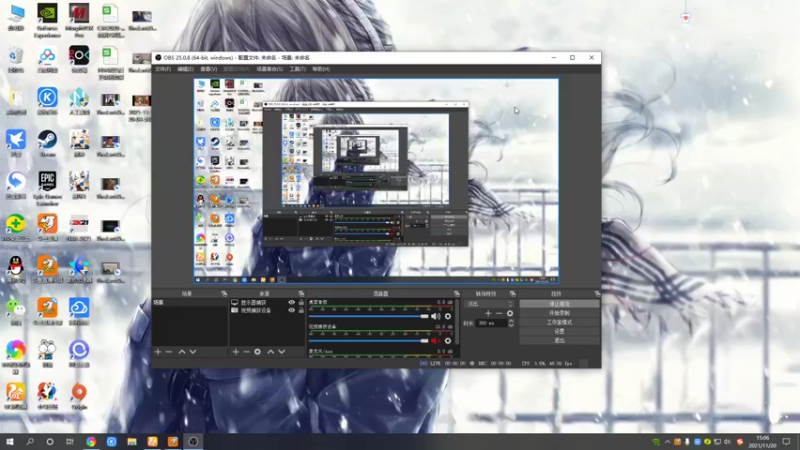800x450 pixels.
Task: Adjust the video capture device volume slider
Action: (368, 341)
